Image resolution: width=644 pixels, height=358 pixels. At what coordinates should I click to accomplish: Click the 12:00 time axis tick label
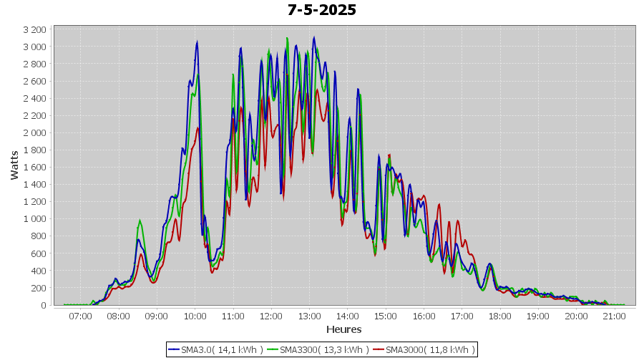click(271, 316)
